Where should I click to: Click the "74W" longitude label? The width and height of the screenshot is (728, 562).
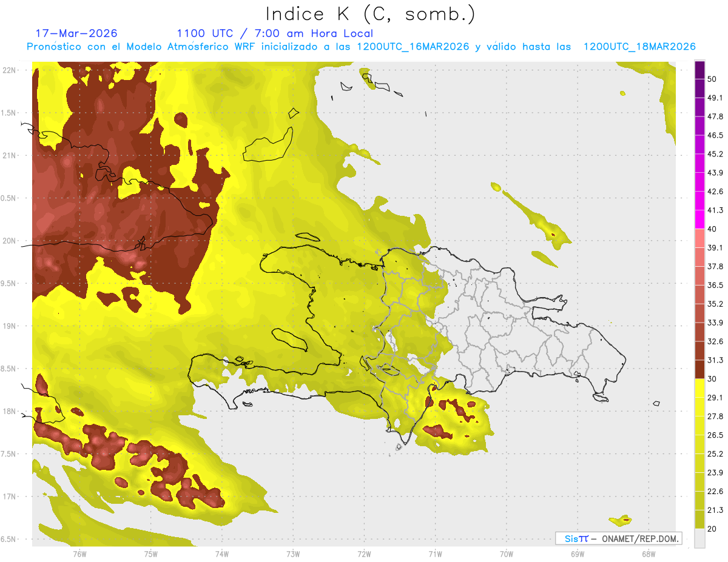point(222,554)
